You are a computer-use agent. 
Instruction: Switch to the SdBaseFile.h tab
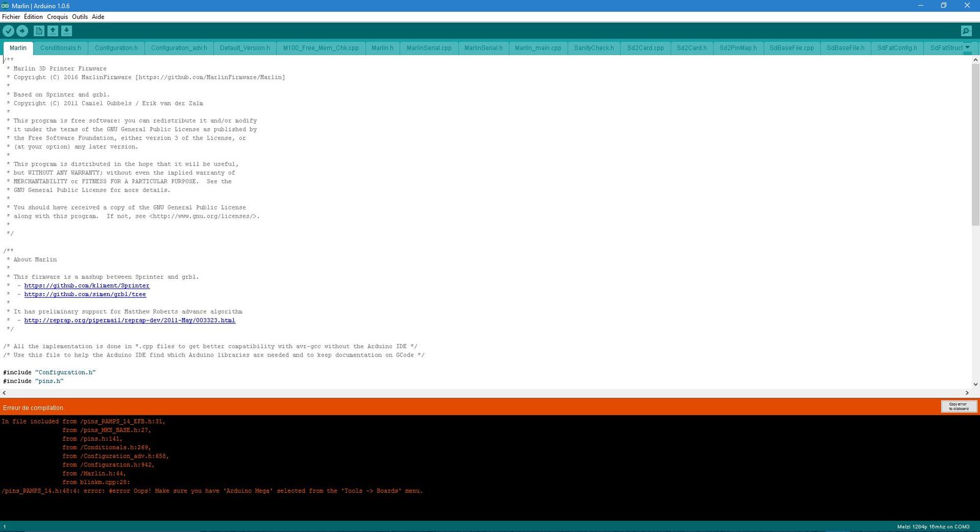coord(846,48)
